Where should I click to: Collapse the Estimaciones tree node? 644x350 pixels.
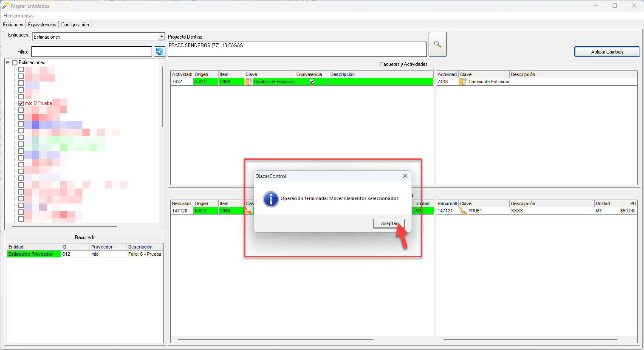[x=8, y=62]
